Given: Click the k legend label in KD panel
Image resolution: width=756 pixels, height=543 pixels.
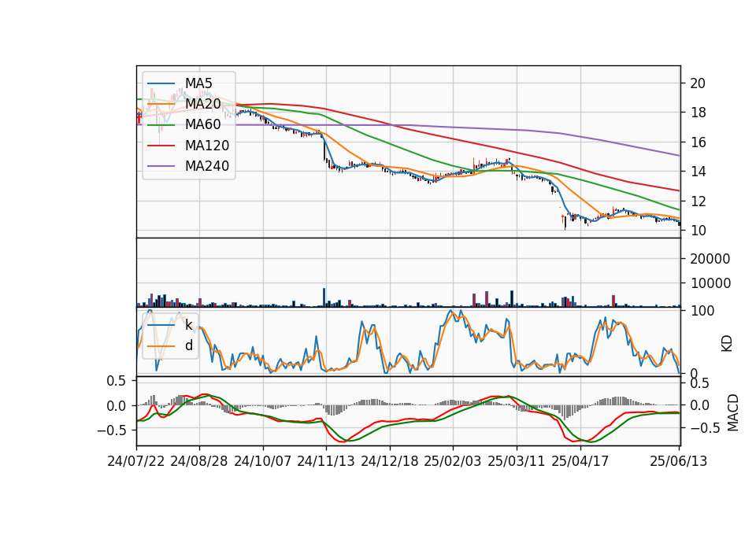Looking at the screenshot, I should point(189,325).
